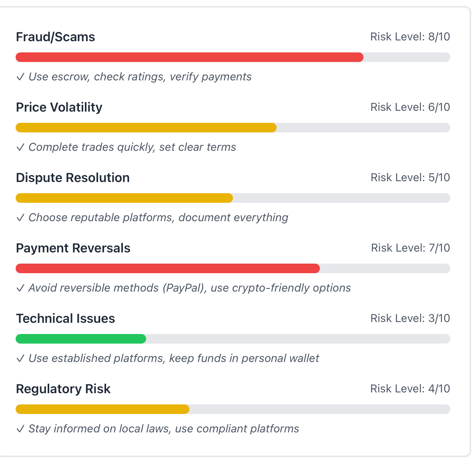Image resolution: width=476 pixels, height=462 pixels.
Task: Click the green Technical Issues risk bar
Action: [x=81, y=339]
